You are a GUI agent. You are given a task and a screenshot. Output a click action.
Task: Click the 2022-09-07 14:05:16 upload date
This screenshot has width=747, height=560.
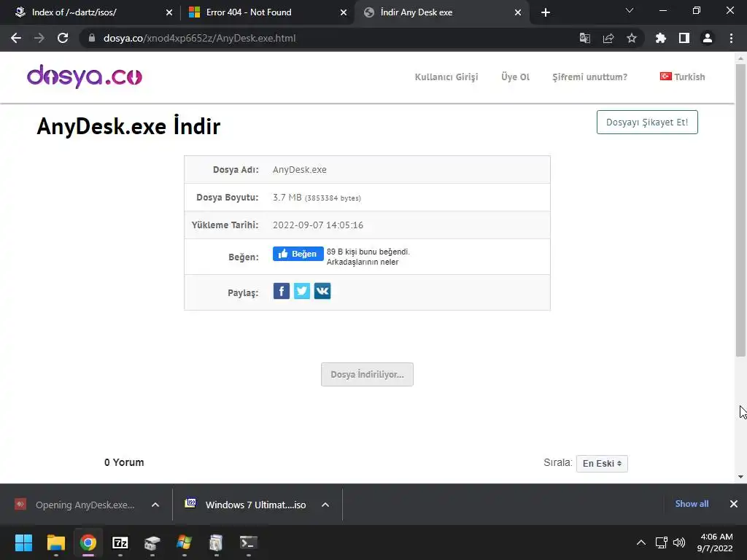point(318,225)
